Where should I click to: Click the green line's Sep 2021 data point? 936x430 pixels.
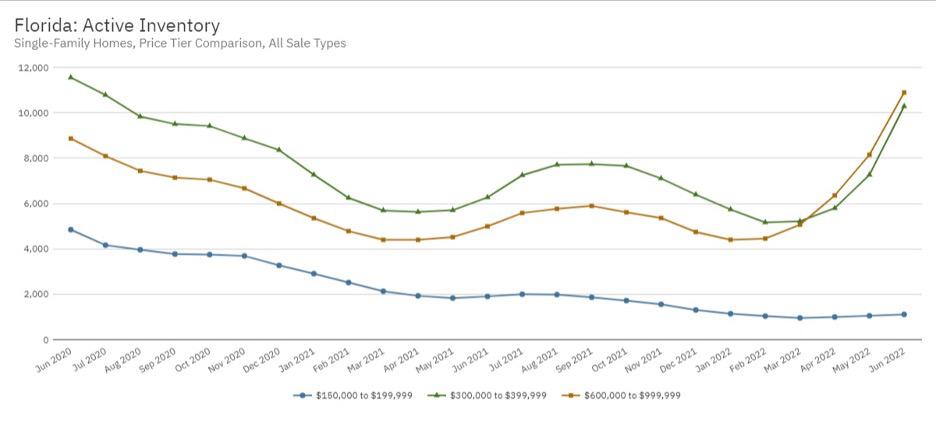[591, 164]
